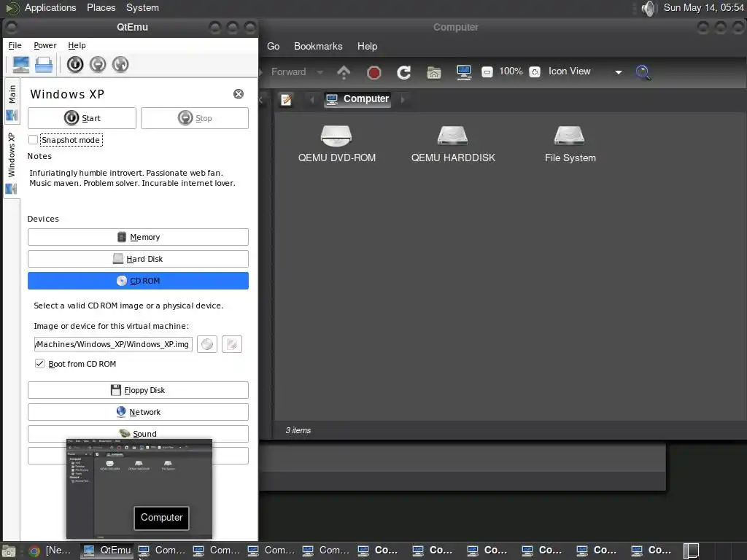Open Help menu in Computer window

[368, 46]
